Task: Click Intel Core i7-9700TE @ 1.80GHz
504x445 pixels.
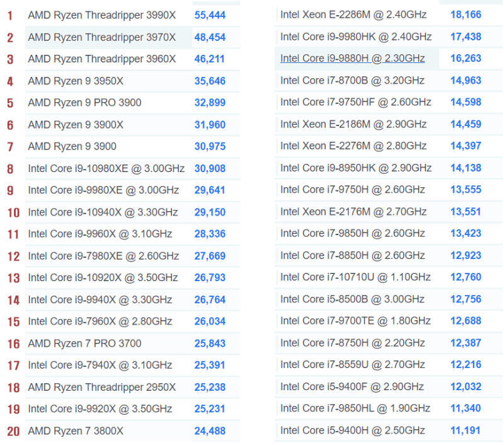Action: tap(355, 321)
